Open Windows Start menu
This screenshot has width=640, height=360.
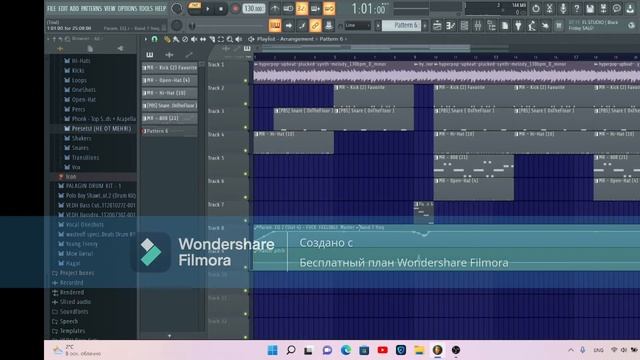[272, 350]
